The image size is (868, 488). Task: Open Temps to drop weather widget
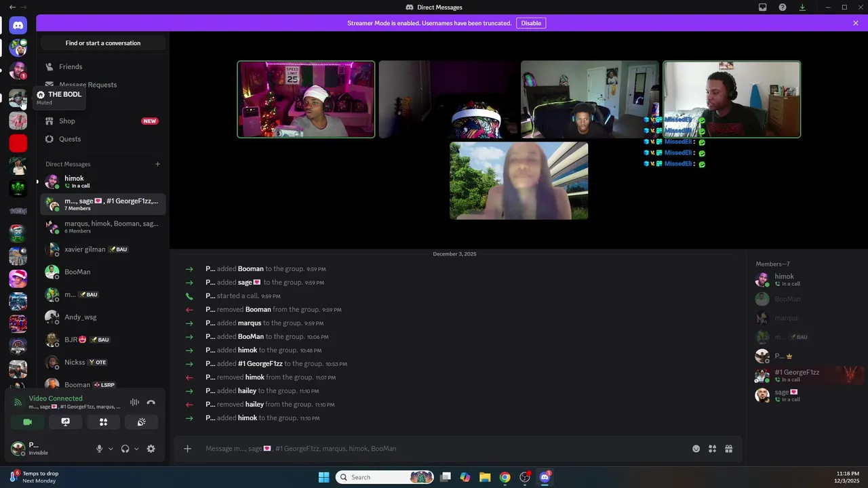pos(34,477)
